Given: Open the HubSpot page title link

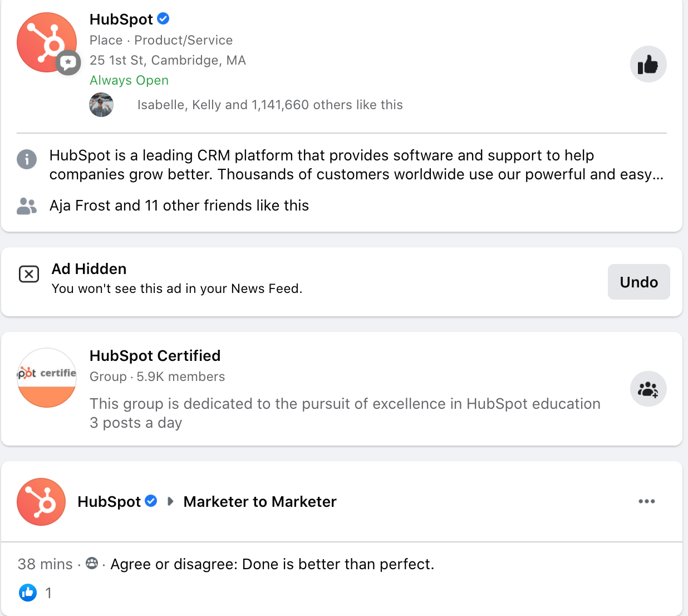Looking at the screenshot, I should (121, 19).
